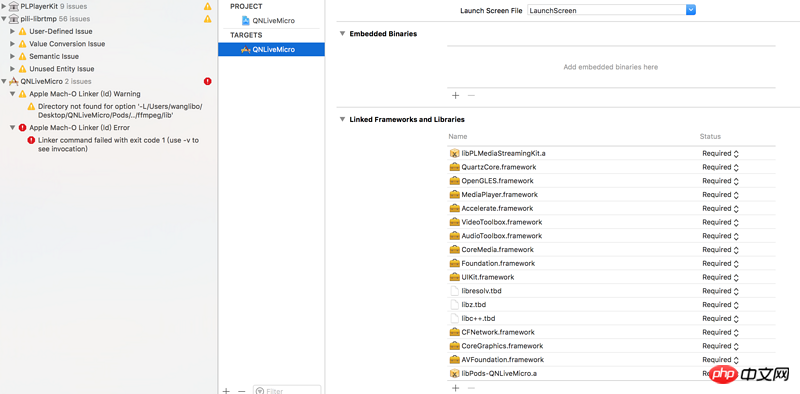Collapse the pili-librtmp issues group
This screenshot has height=394, width=800.
pyautogui.click(x=4, y=19)
